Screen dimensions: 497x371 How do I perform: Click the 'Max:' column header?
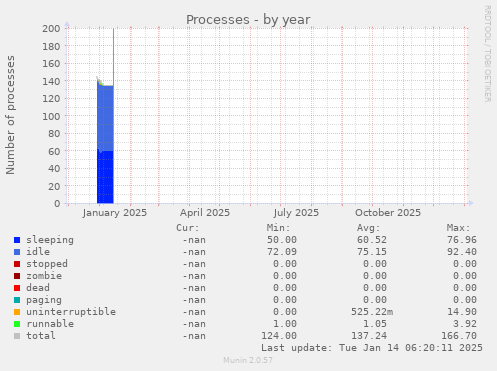[x=458, y=228]
